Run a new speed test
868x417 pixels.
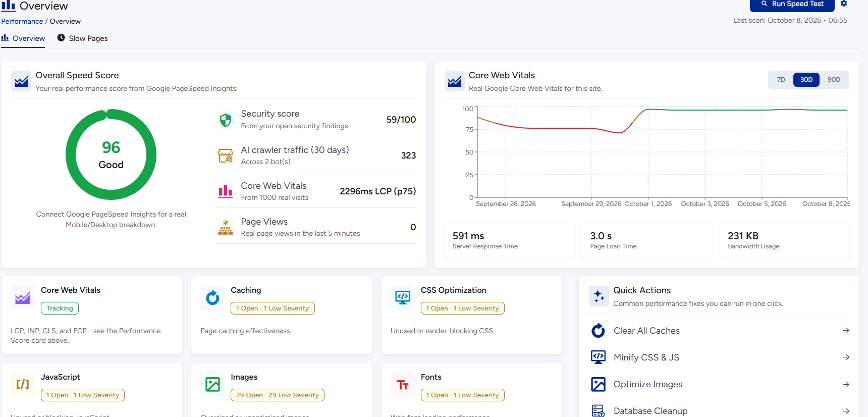click(x=792, y=4)
